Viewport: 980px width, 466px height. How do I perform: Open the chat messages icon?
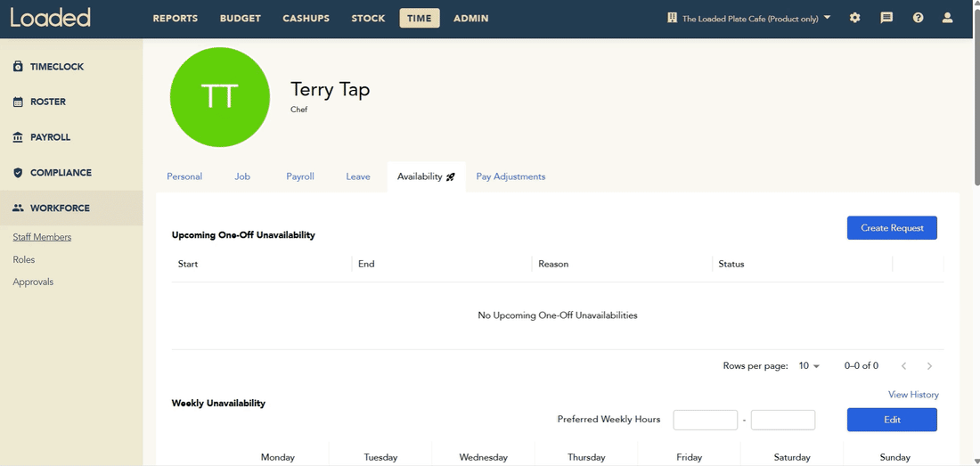pyautogui.click(x=886, y=18)
